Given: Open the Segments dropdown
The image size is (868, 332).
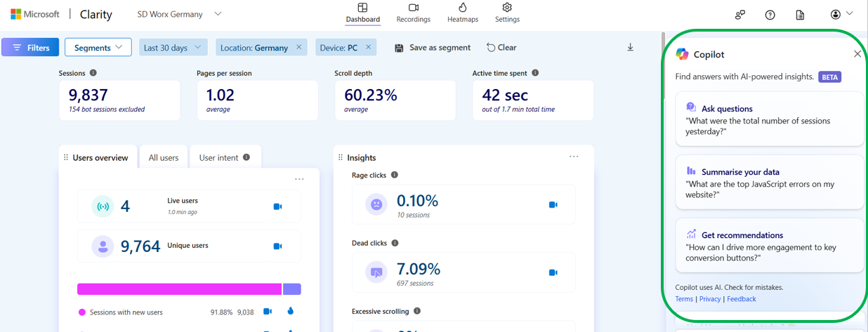Looking at the screenshot, I should click(x=98, y=48).
